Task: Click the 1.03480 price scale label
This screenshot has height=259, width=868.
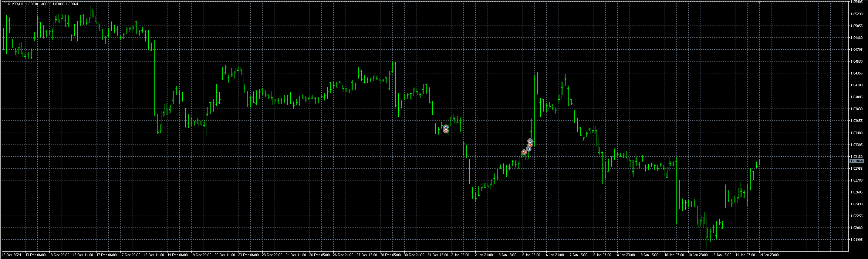Action: [857, 133]
